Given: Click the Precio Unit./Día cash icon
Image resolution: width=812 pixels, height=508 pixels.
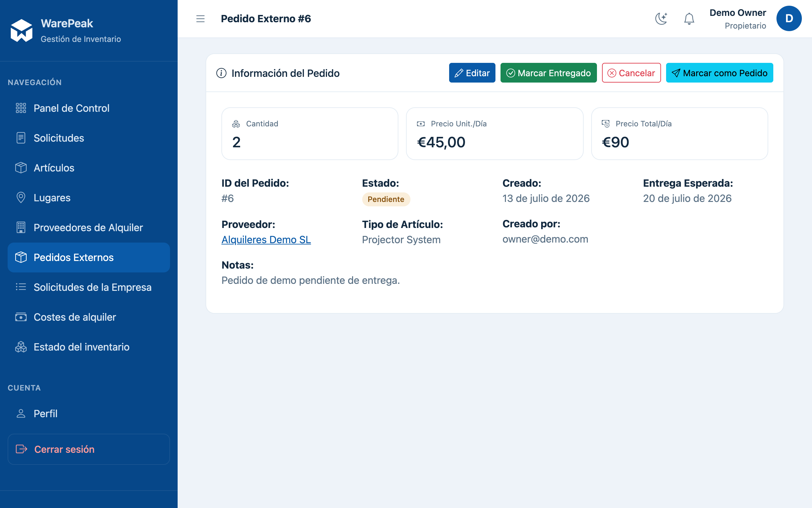Looking at the screenshot, I should pyautogui.click(x=421, y=124).
